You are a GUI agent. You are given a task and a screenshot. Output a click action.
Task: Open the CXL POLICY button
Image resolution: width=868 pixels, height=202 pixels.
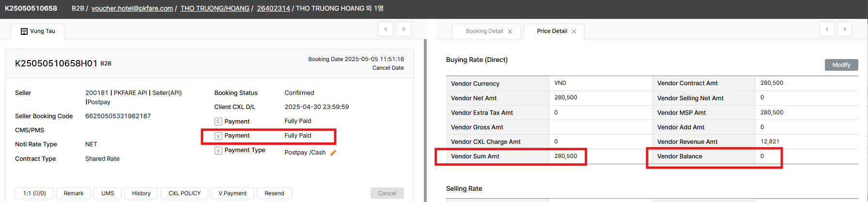coord(185,193)
